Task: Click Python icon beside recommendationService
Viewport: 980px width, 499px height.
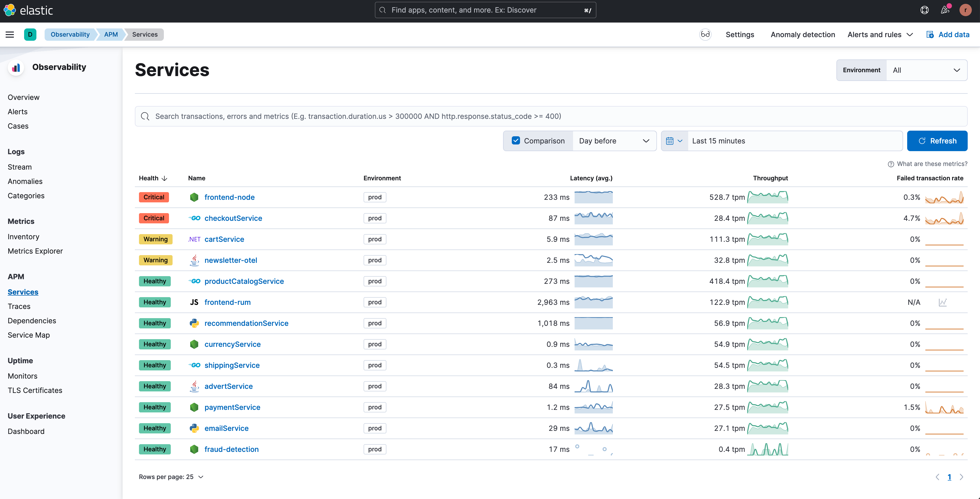Action: pyautogui.click(x=194, y=324)
